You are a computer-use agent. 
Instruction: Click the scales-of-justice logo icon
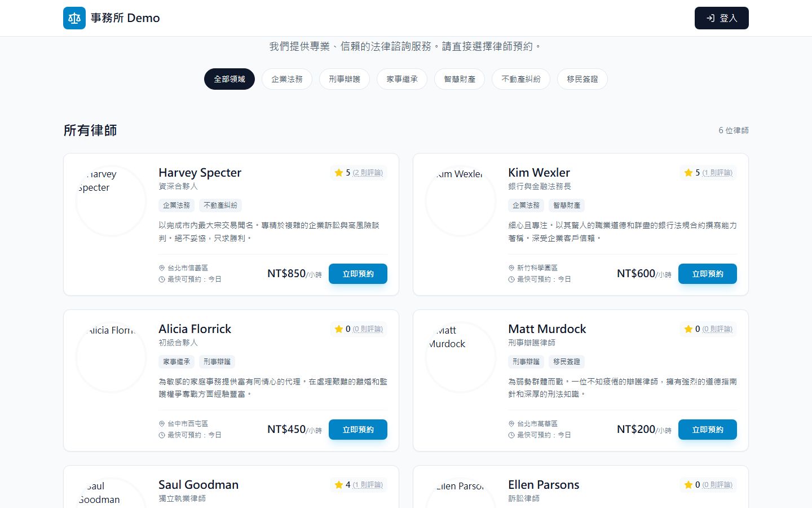pos(74,18)
